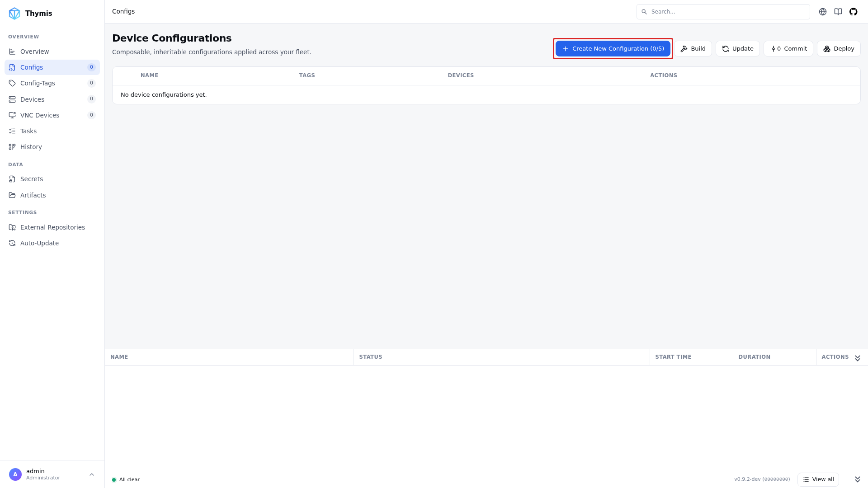Image resolution: width=868 pixels, height=488 pixels.
Task: Click the green All clear status dot
Action: tap(114, 480)
